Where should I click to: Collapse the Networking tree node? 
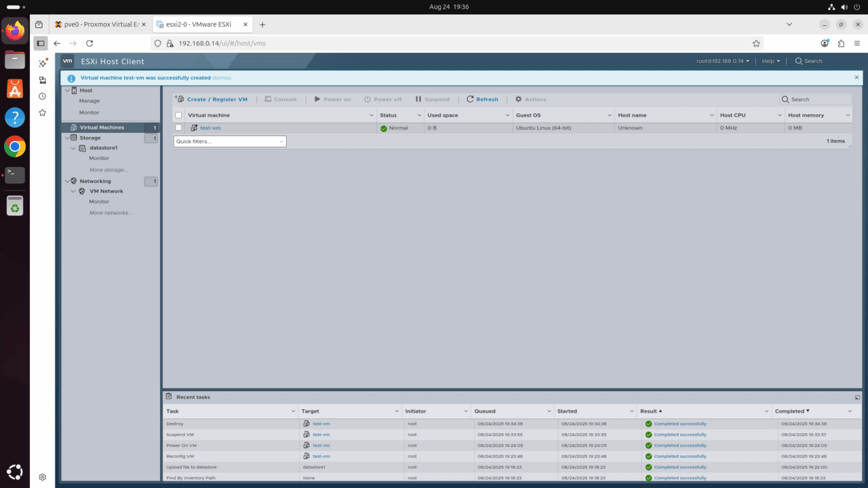tap(66, 181)
